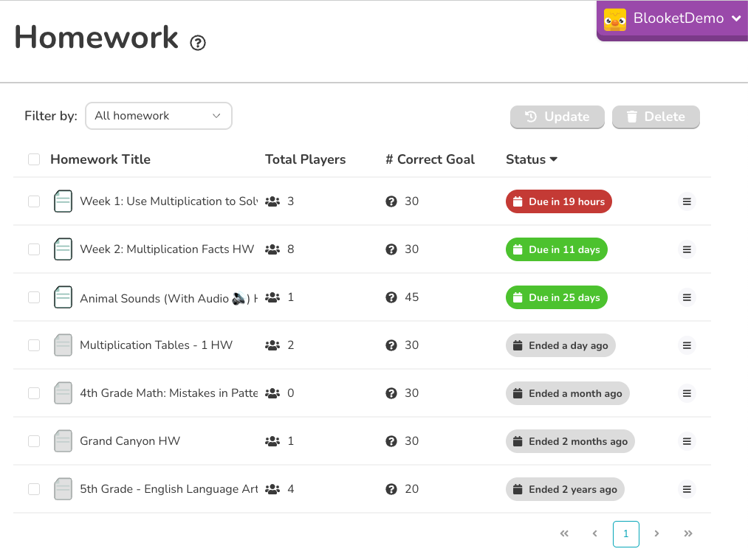Sort by Status column arrow
Screen dimensions: 748x560
point(553,159)
